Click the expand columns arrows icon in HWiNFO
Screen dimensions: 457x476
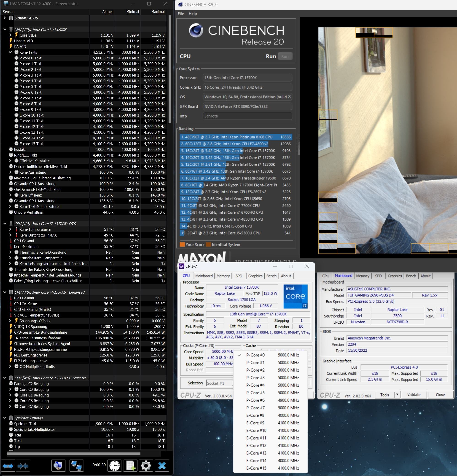point(8,466)
